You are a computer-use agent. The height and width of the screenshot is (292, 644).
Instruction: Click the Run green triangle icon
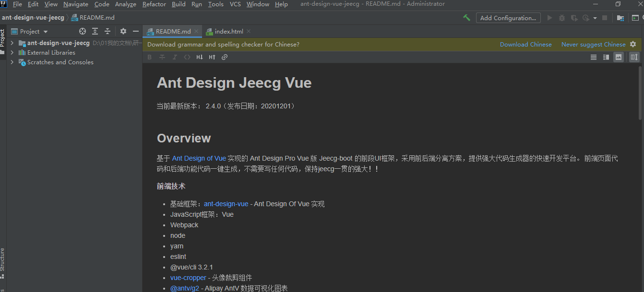tap(549, 18)
